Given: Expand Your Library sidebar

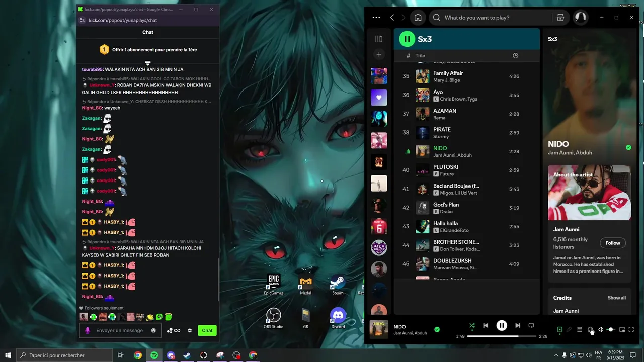Looking at the screenshot, I should 379,39.
